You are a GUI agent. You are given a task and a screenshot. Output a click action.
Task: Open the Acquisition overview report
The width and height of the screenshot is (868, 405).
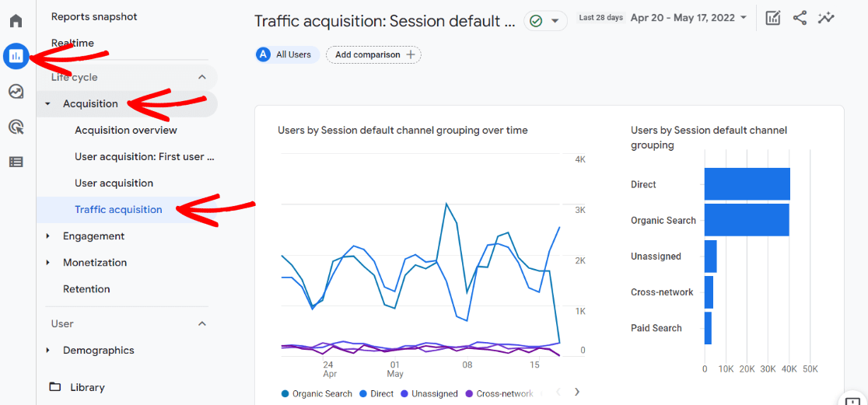pos(126,130)
